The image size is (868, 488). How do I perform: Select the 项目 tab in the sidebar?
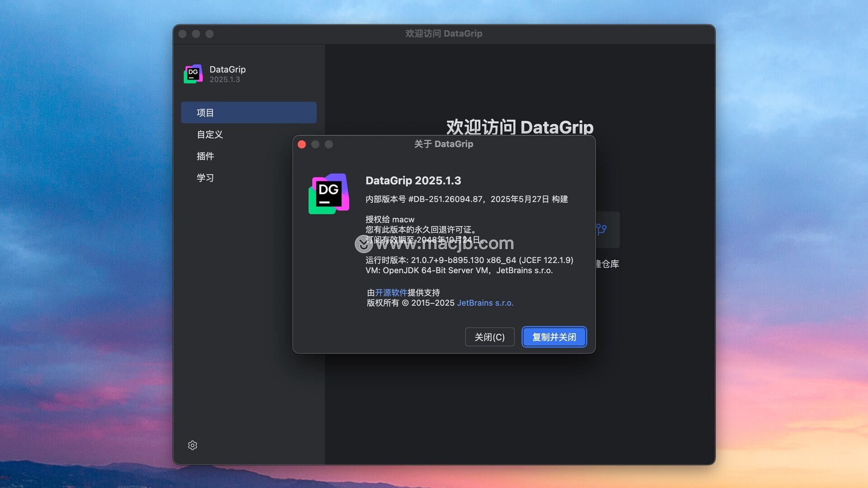[249, 113]
